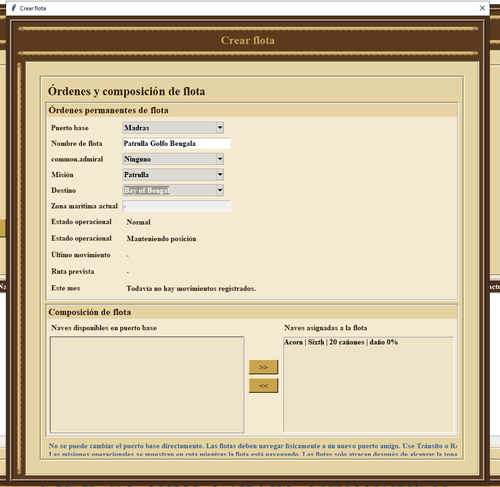Click the 'Órdenes y composición de flota' heading
Image resolution: width=500 pixels, height=487 pixels.
126,91
